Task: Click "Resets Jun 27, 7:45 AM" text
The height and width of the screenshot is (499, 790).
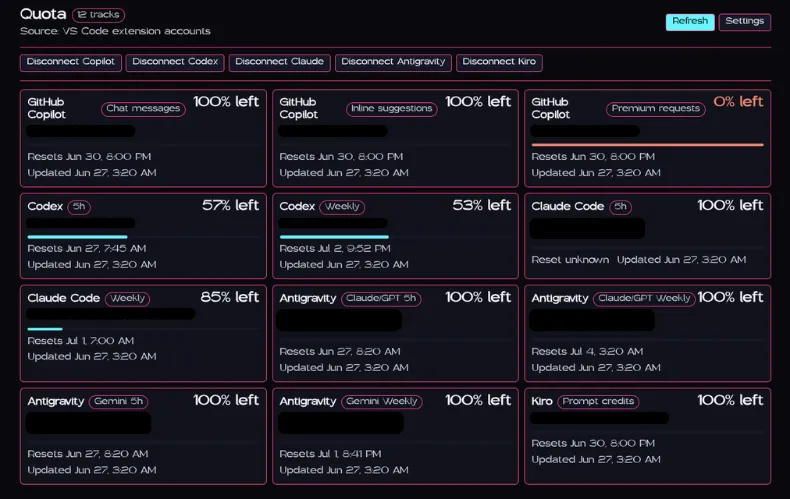Action: (x=87, y=248)
